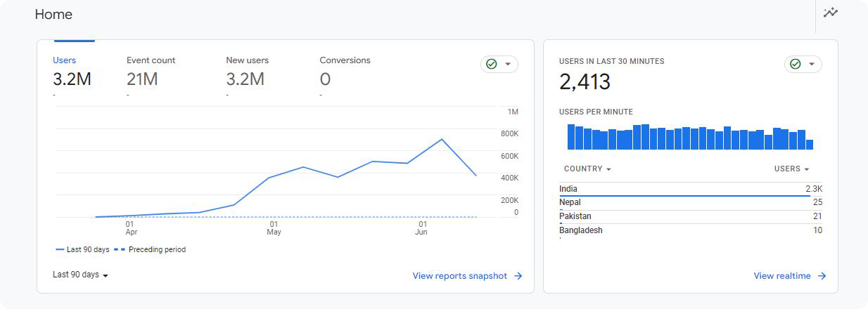Open the COUNTRY dimension dropdown
Viewport: 868px width, 309px height.
pos(587,169)
